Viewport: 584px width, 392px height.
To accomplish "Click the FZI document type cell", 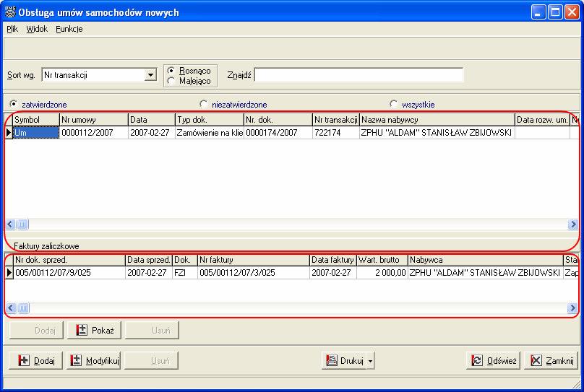I will point(185,273).
